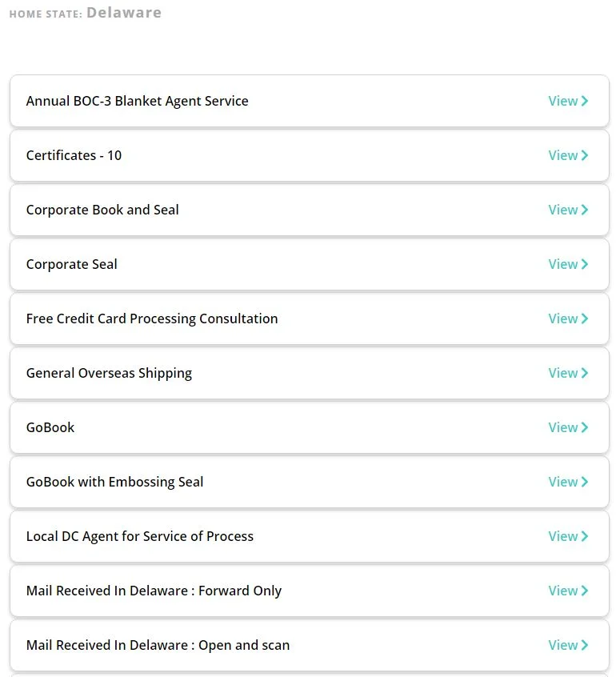
Task: Click chevron for Free Credit Card Processing Consultation
Action: coord(586,318)
